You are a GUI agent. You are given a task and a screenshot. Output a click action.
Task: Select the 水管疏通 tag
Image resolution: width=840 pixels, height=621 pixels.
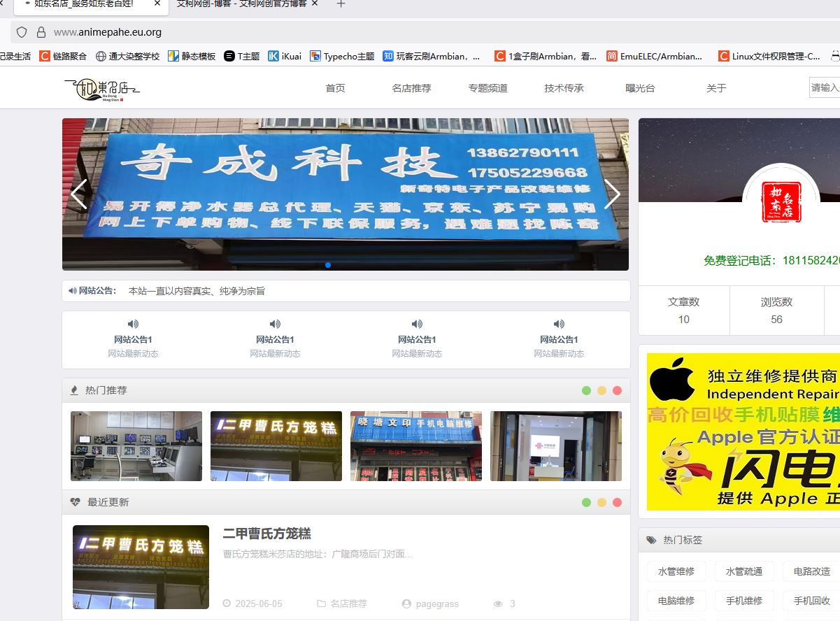pos(744,571)
